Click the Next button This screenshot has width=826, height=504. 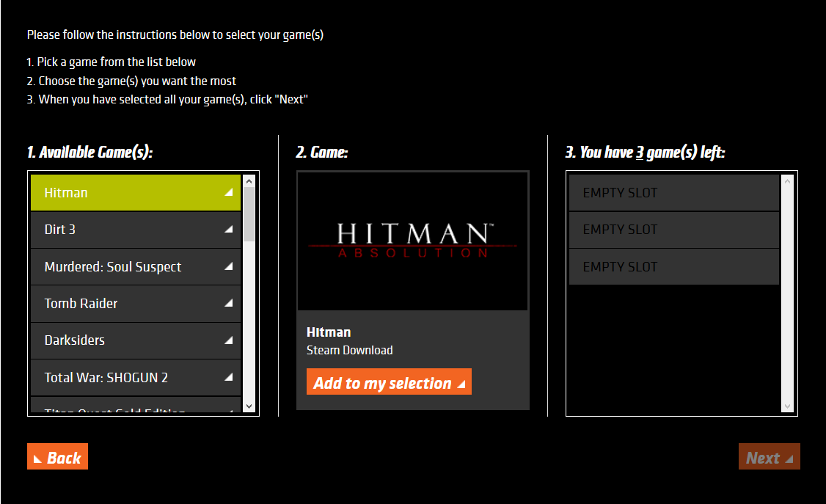point(769,456)
